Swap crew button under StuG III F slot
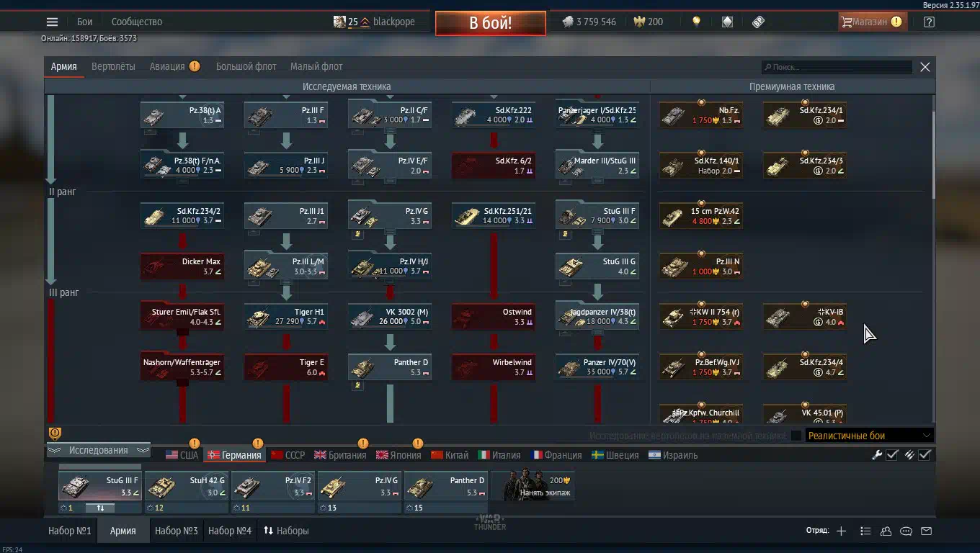This screenshot has width=980, height=553. click(x=100, y=508)
